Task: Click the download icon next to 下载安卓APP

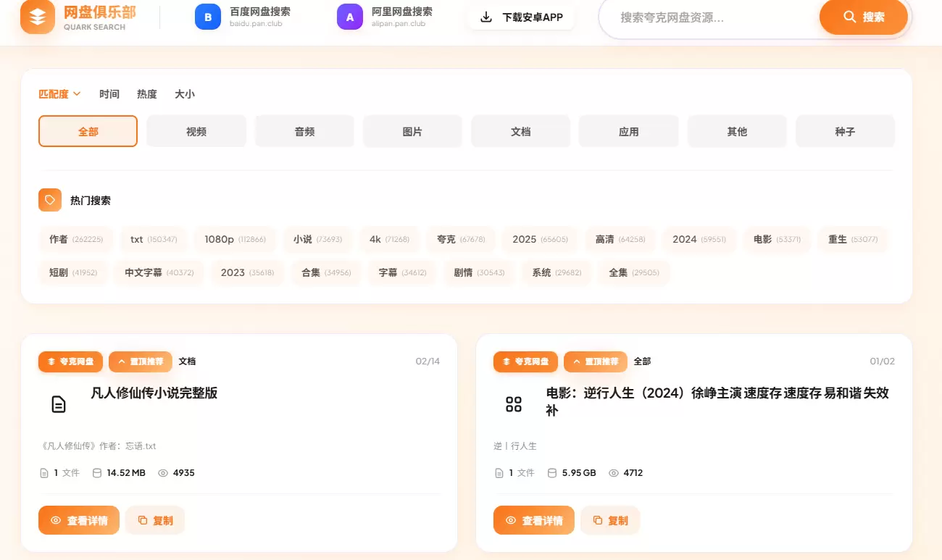Action: pos(485,17)
